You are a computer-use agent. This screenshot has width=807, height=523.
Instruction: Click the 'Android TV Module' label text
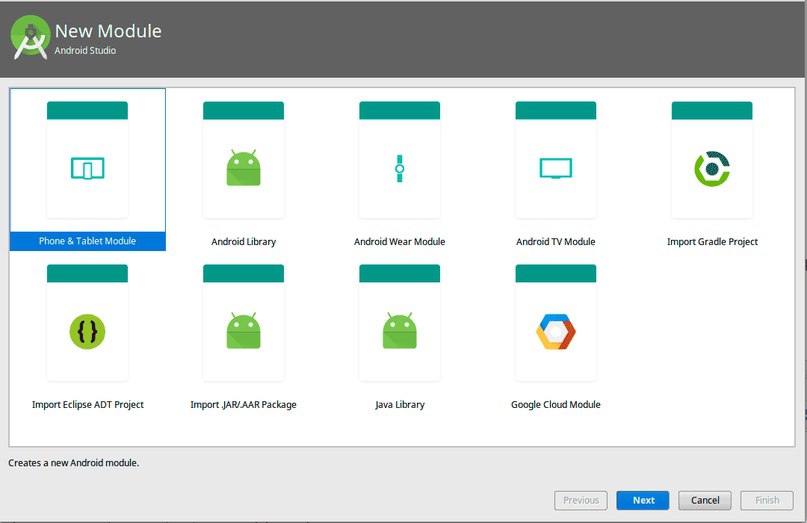[556, 241]
